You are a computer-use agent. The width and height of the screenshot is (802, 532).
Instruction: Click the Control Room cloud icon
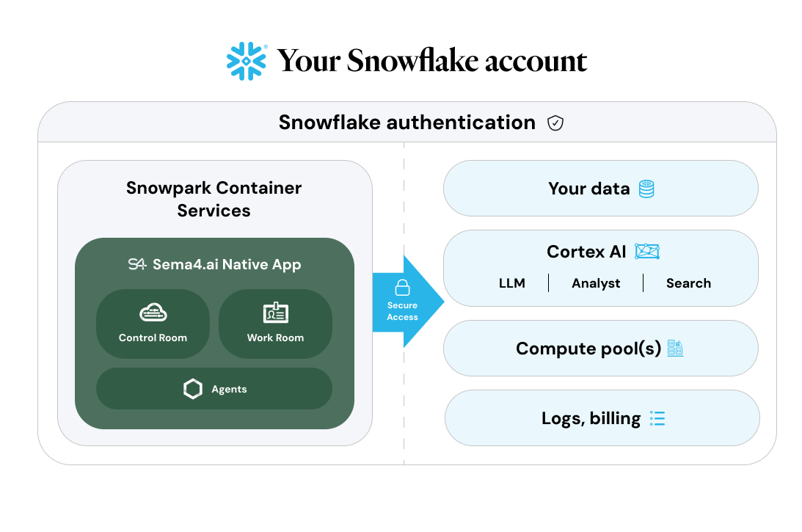pos(153,312)
